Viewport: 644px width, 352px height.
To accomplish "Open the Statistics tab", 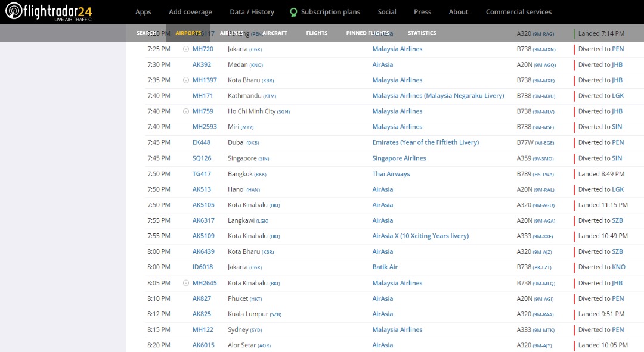I will coord(422,33).
